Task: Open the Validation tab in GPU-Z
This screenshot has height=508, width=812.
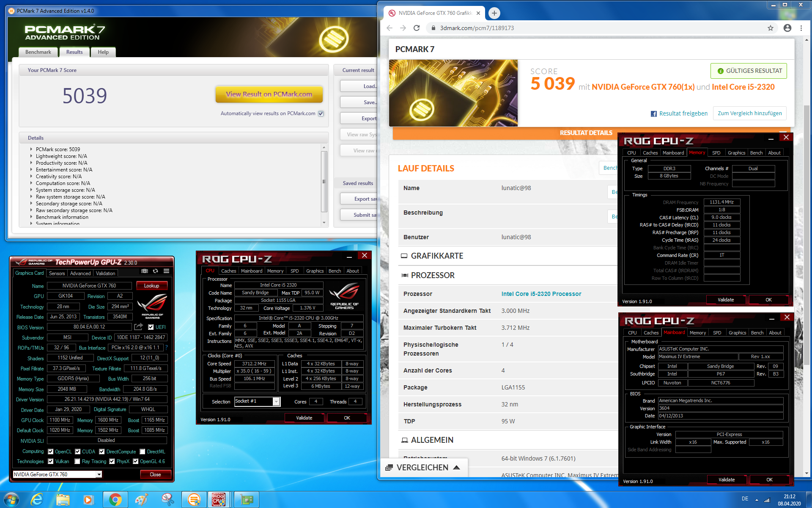Action: coord(105,273)
